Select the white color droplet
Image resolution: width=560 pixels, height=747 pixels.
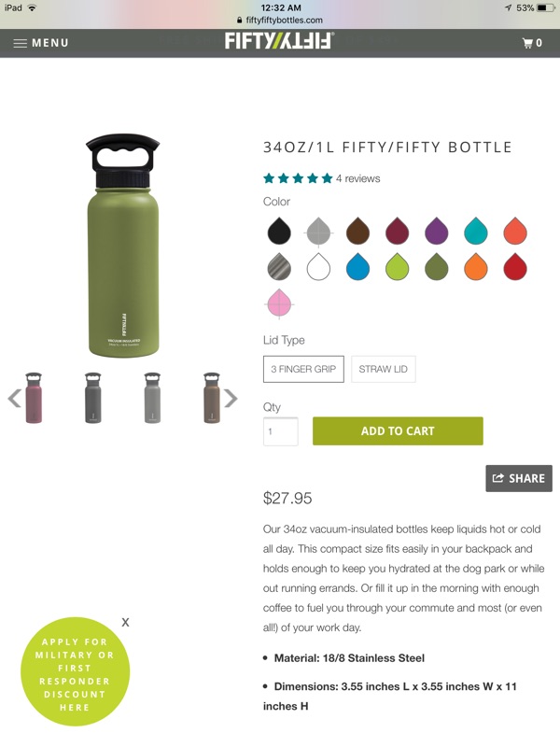(x=319, y=267)
